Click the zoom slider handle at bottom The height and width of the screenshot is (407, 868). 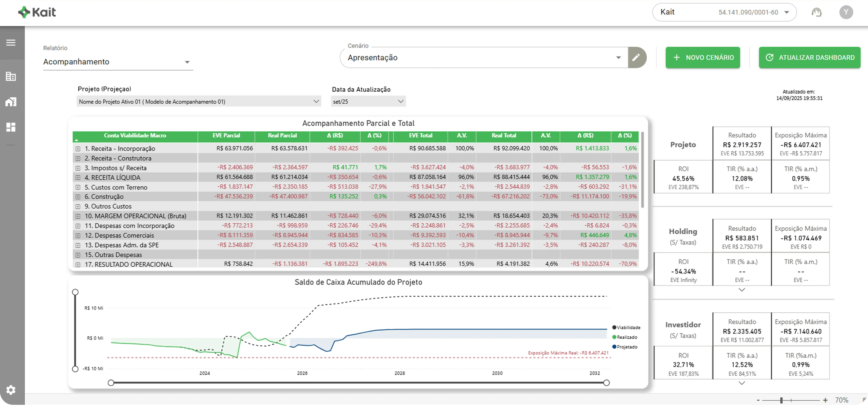click(x=781, y=400)
